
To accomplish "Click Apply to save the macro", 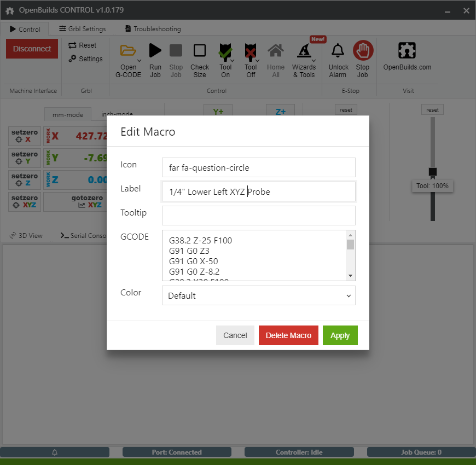I will (x=340, y=335).
